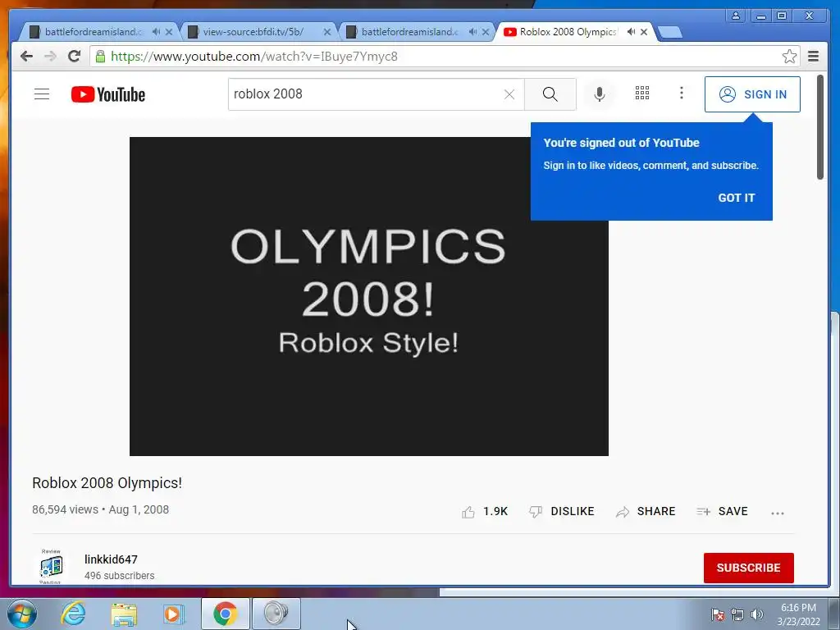
Task: Open Action Center flag tray icon
Action: click(x=718, y=614)
